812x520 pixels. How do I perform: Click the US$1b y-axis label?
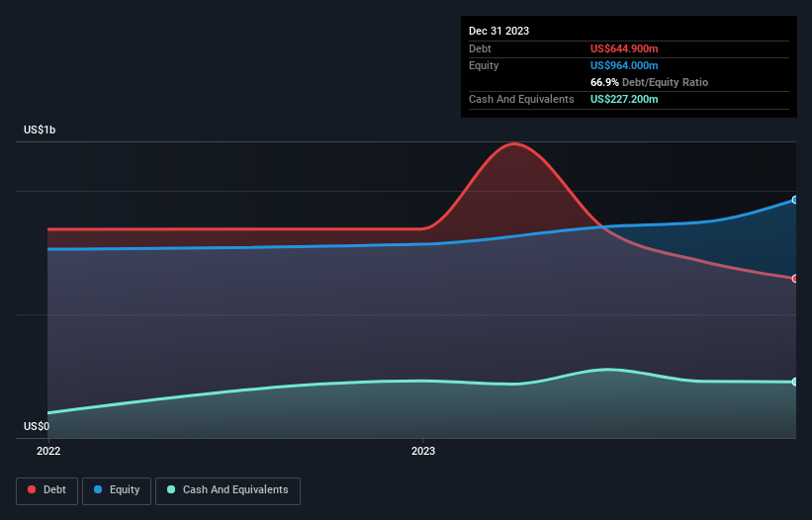click(40, 130)
